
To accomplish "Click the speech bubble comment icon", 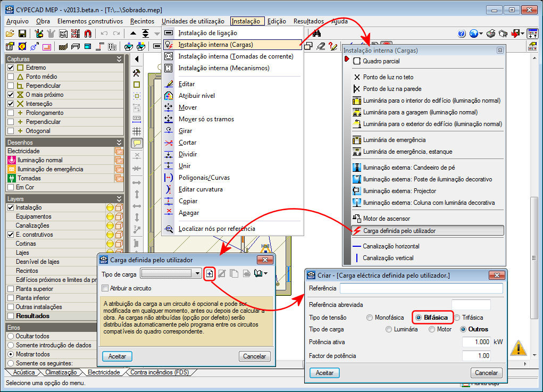I will 137,143.
